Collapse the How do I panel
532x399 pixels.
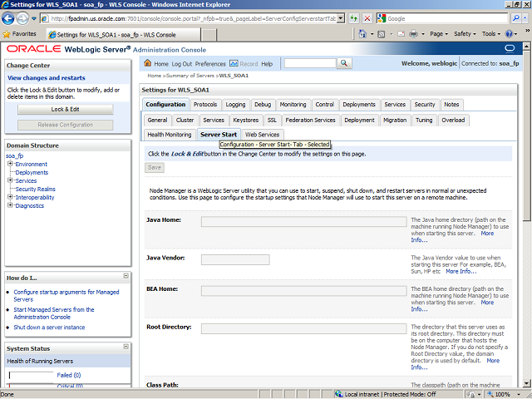coord(126,276)
